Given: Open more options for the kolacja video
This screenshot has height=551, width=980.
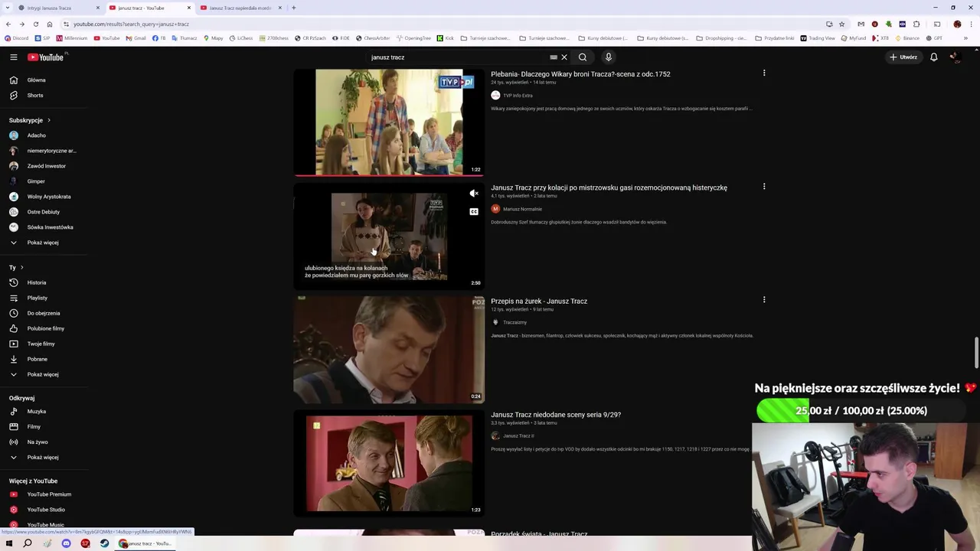Looking at the screenshot, I should coord(764,186).
